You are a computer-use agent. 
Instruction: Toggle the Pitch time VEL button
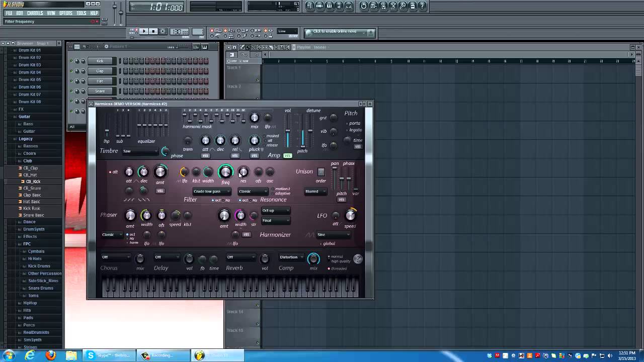tap(358, 147)
